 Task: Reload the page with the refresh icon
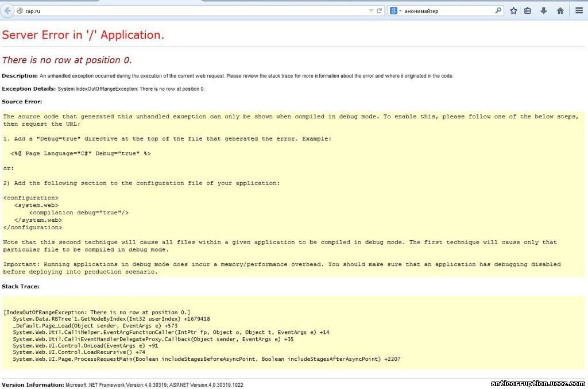coord(380,11)
